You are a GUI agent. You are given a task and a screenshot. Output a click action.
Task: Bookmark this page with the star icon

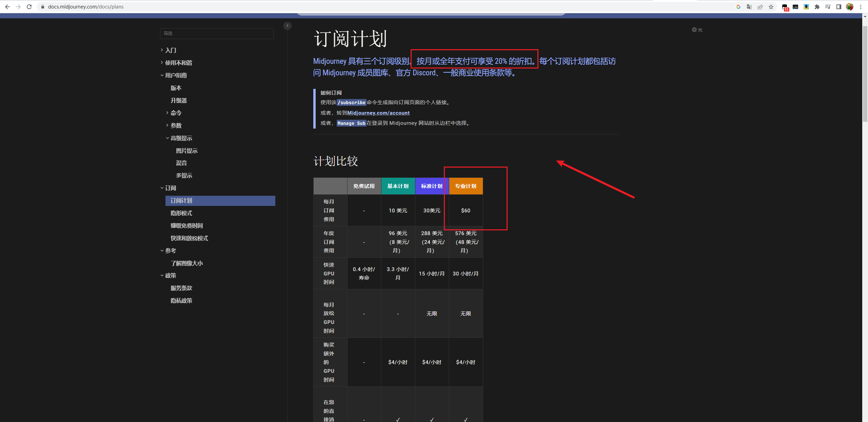point(771,7)
